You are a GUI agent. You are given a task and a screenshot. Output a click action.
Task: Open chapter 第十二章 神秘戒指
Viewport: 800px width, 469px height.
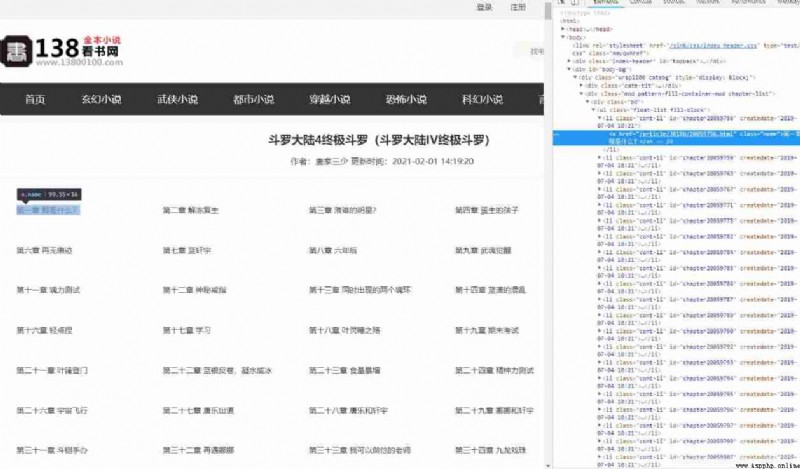[x=194, y=290]
